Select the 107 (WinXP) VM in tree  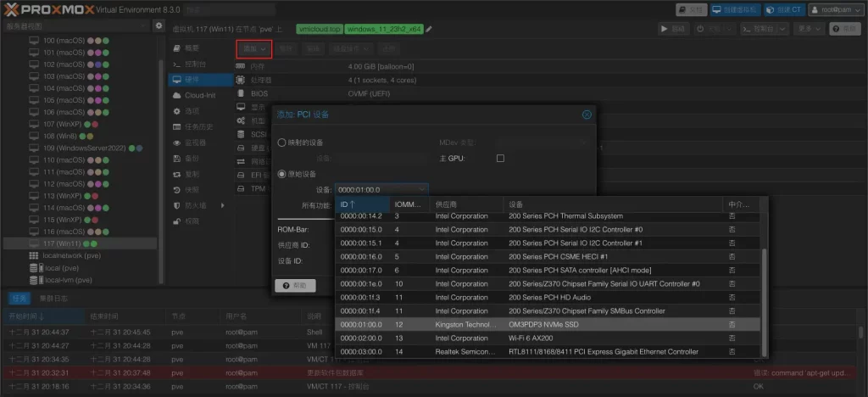64,124
